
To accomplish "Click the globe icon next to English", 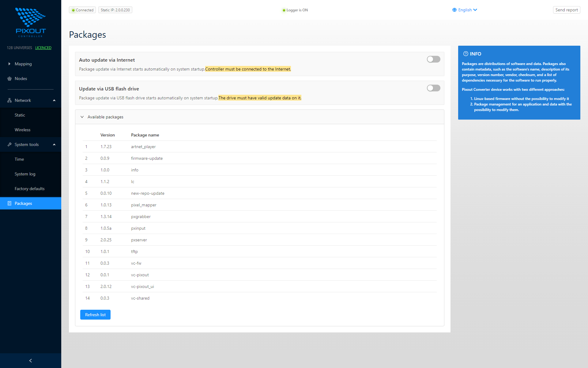I will (454, 10).
